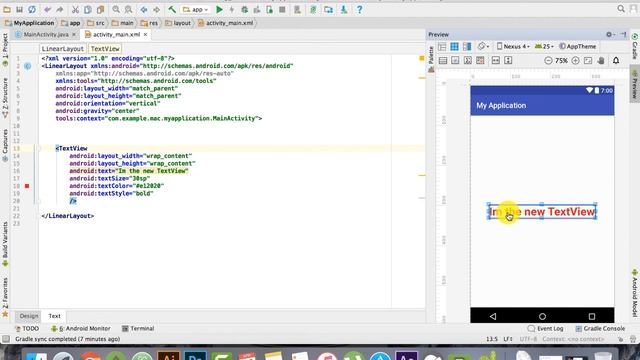Screen dimensions: 640x360
Task: Click the AppTheme button
Action: click(578, 47)
